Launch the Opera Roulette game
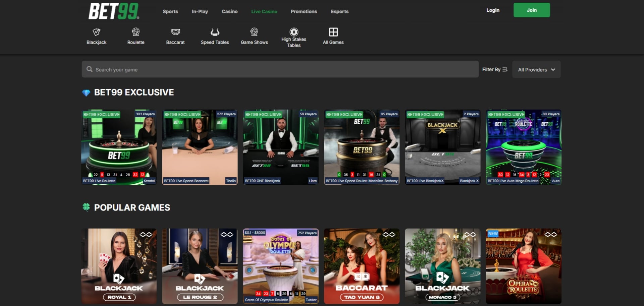This screenshot has width=644, height=306. point(524,266)
